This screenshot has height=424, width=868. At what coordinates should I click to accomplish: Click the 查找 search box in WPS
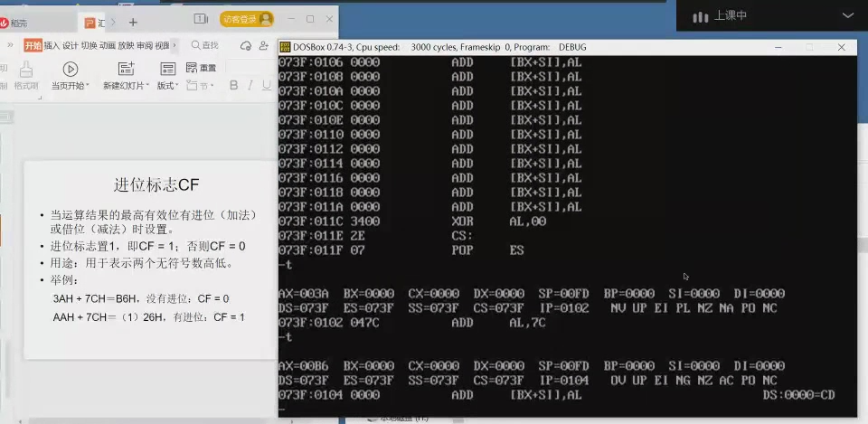coord(205,45)
